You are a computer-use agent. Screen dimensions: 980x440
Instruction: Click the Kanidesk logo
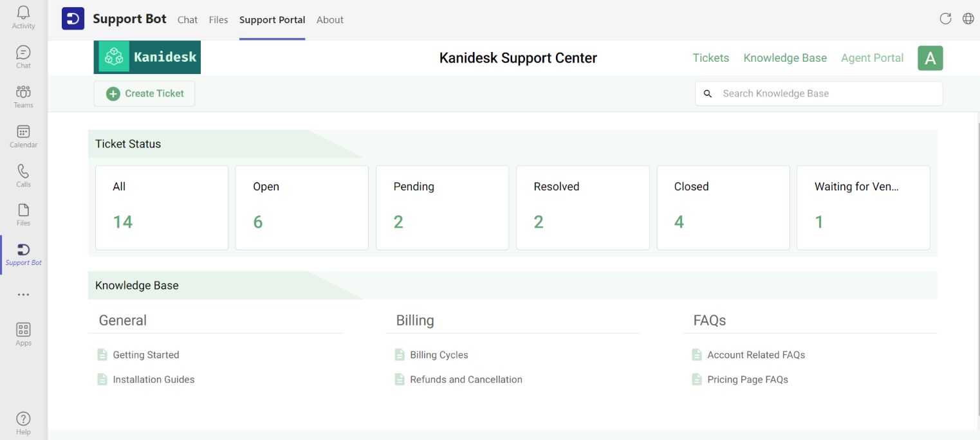pyautogui.click(x=147, y=57)
